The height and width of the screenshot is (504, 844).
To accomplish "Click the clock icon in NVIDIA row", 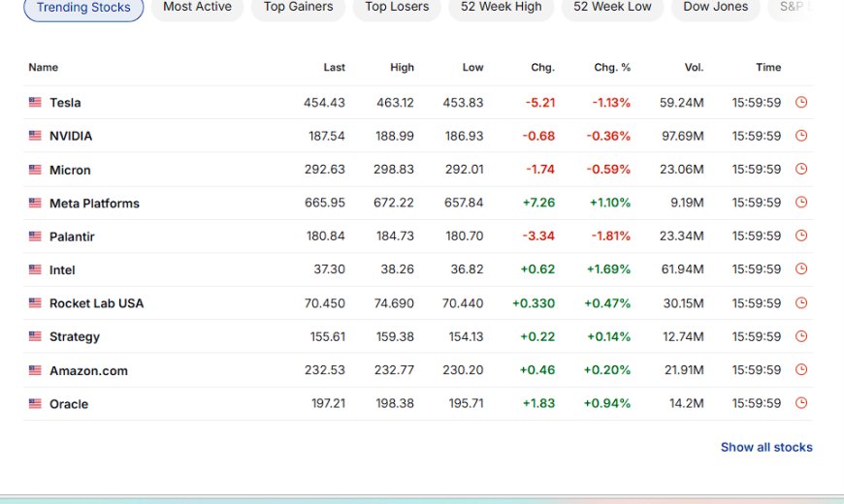I will 801,136.
